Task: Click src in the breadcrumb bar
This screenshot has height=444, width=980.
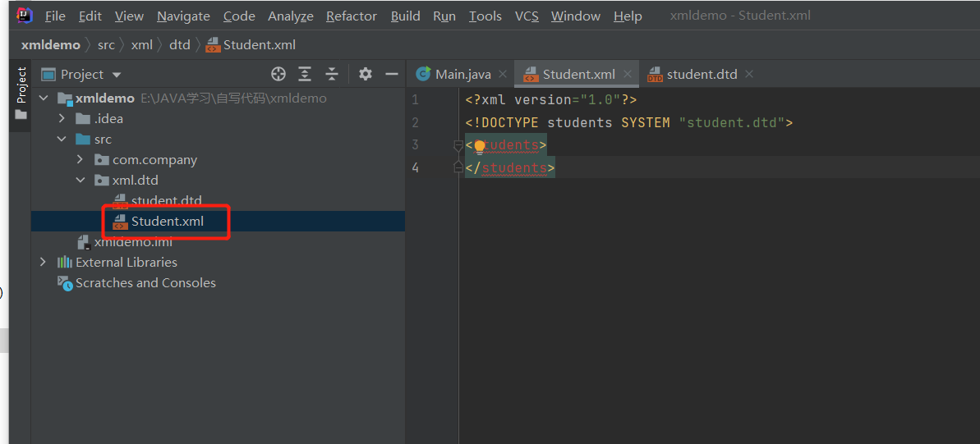Action: coord(106,45)
